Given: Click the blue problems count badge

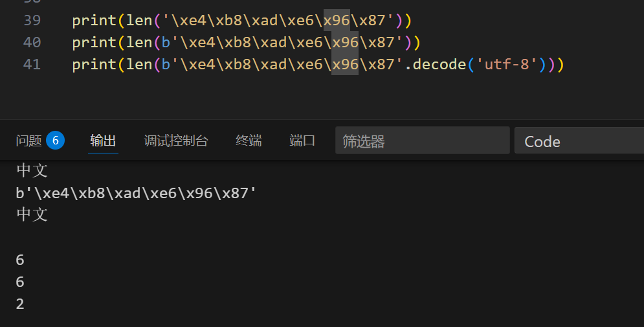Looking at the screenshot, I should click(56, 140).
